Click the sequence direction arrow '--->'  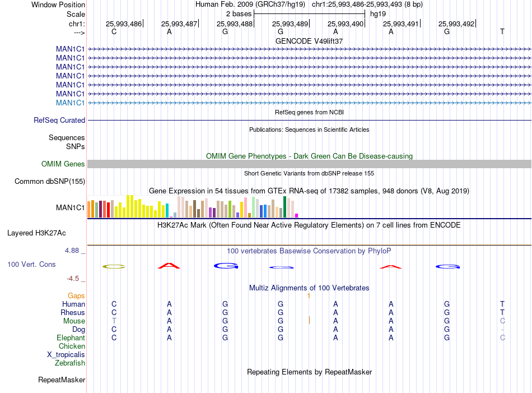point(80,33)
